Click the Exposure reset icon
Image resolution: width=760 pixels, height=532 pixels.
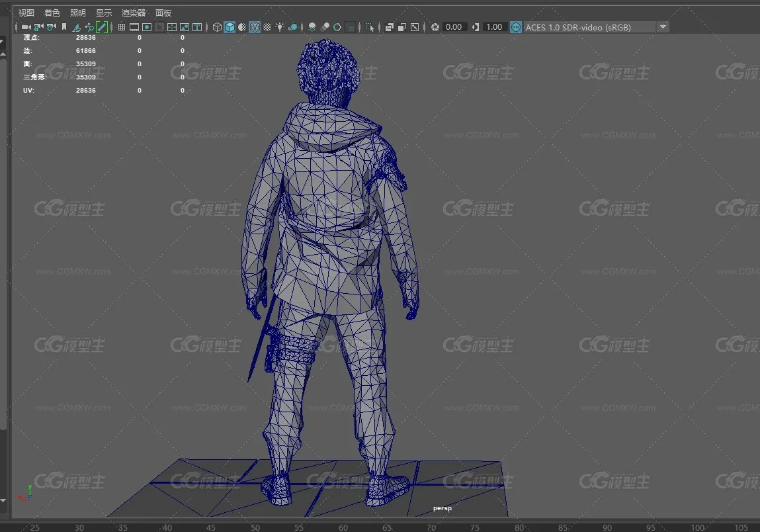coord(435,27)
